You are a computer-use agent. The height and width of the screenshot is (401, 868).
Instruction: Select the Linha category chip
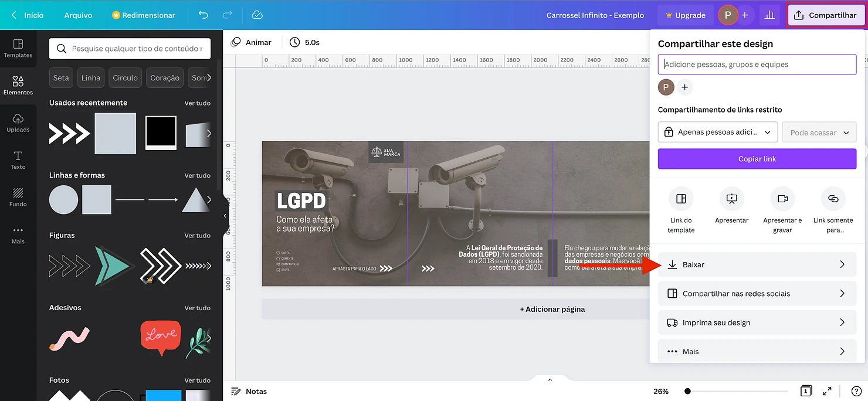[91, 77]
